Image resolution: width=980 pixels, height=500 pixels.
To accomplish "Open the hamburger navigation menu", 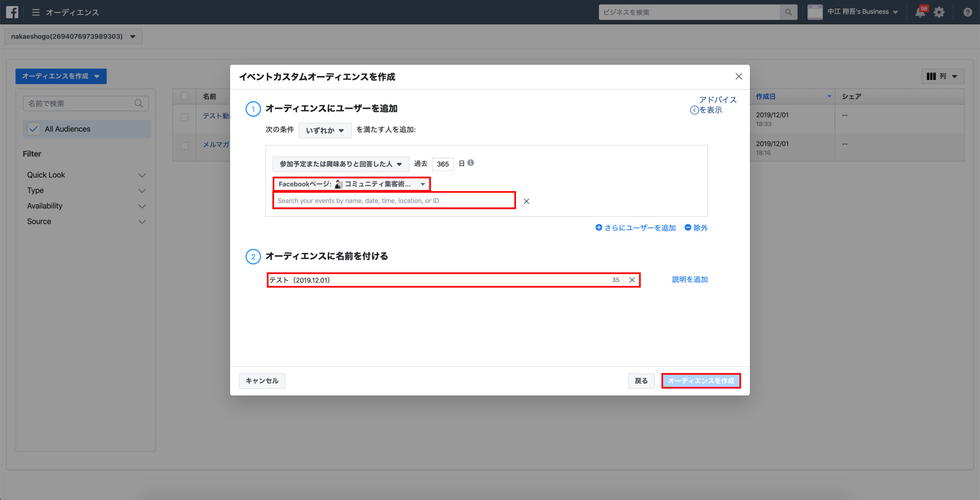I will tap(36, 12).
